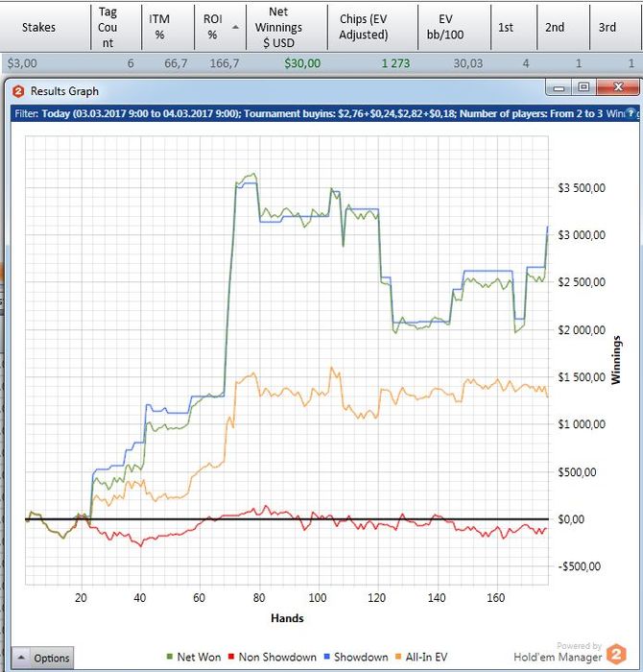Sort by the 2nd column header

point(563,28)
